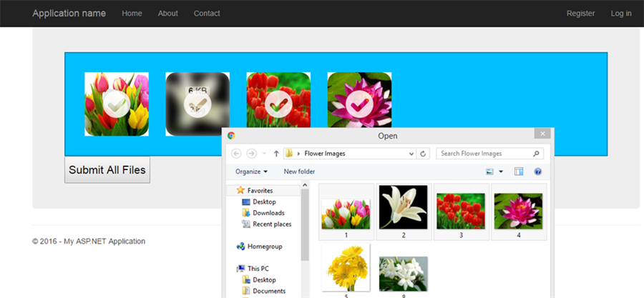Click the folder icon in address bar

[289, 154]
